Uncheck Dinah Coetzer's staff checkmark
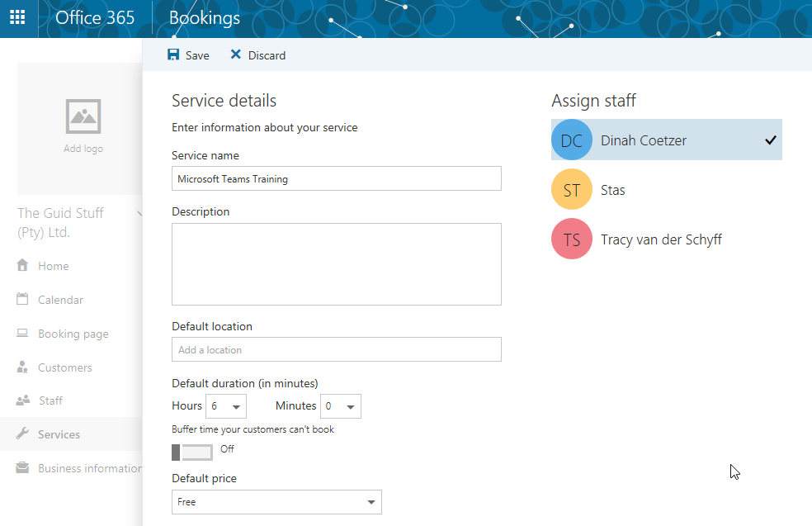Screen dimensions: 812x526 pyautogui.click(x=770, y=140)
